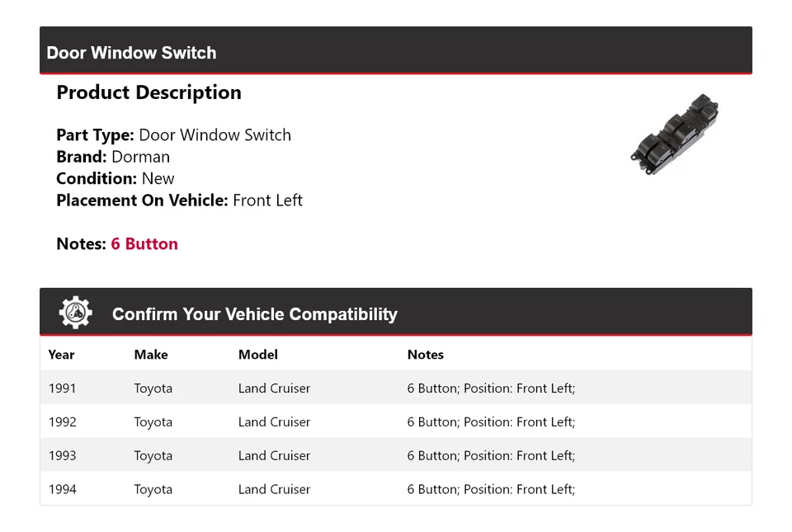Click the Notes column header
Image resolution: width=792 pixels, height=532 pixels.
click(x=426, y=355)
